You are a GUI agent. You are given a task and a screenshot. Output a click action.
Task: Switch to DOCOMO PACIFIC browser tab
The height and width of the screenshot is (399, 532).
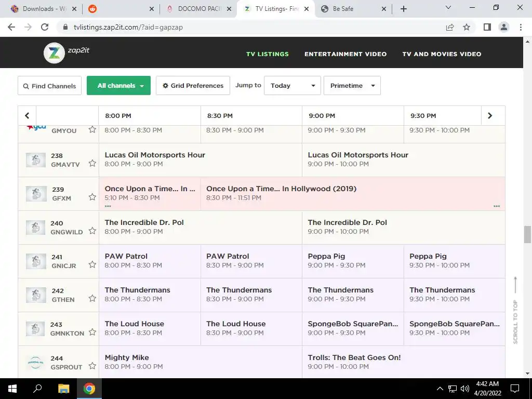tap(198, 9)
